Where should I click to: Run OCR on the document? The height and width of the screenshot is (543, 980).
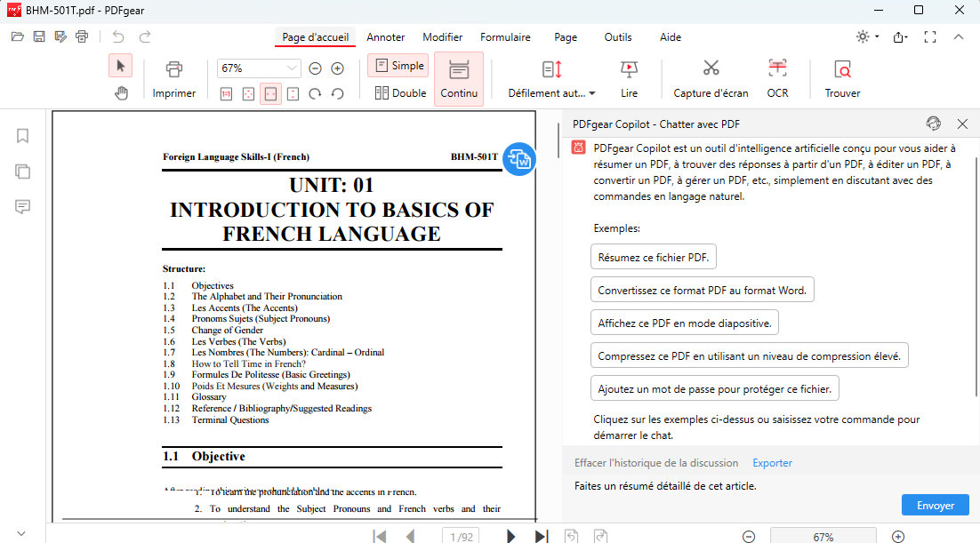[x=777, y=77]
